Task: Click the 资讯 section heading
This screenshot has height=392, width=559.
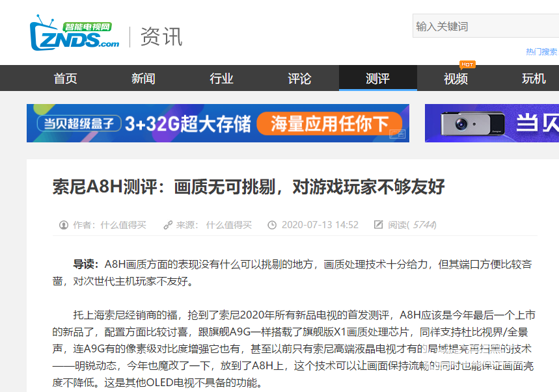Action: coord(161,36)
